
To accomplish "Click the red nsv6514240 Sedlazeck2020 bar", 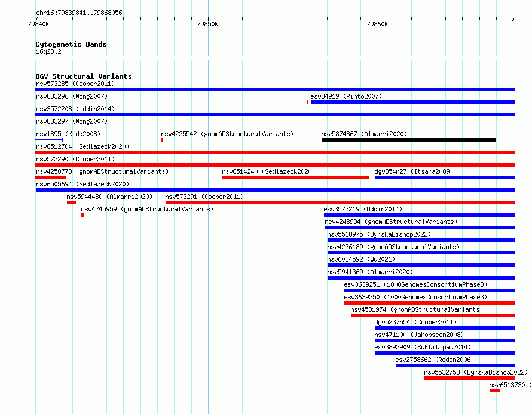I will coord(295,177).
